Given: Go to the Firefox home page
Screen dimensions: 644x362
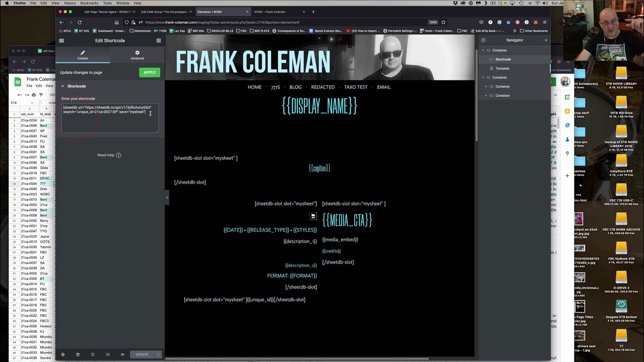Looking at the screenshot, I should tap(117, 22).
